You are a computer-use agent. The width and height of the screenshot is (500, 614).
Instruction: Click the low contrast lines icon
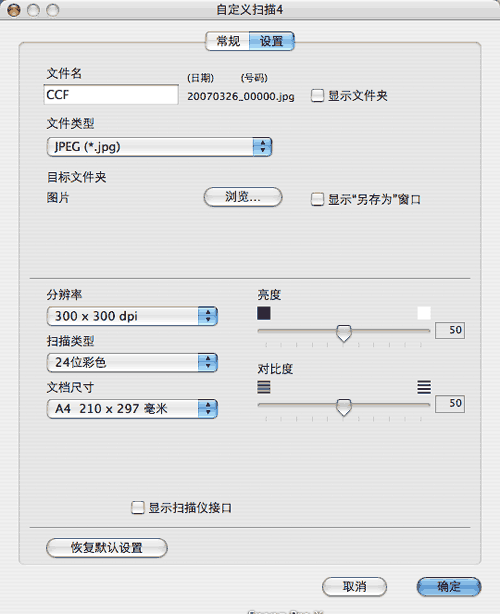(x=264, y=387)
